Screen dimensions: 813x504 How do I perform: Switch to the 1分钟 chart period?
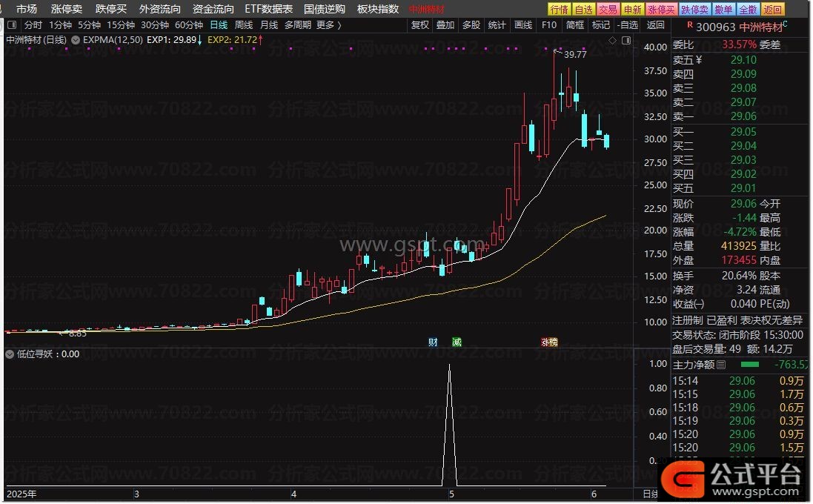60,25
